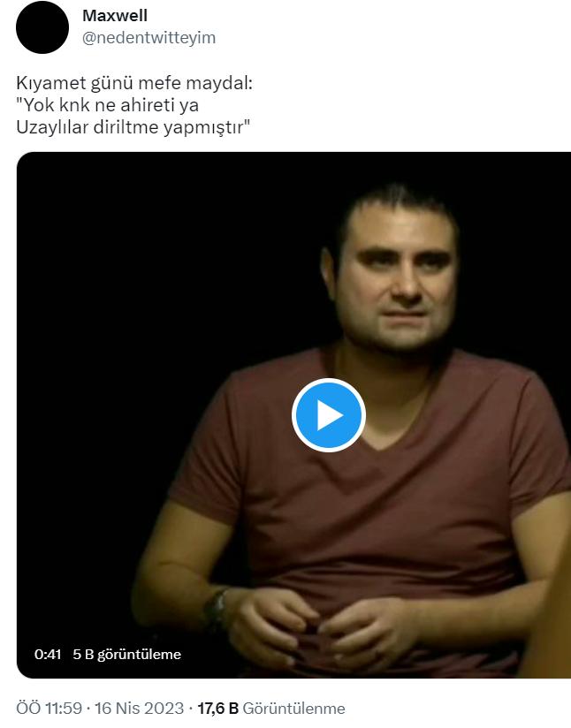Click the white triangle inside the play circle
571x728 pixels.
pos(330,415)
